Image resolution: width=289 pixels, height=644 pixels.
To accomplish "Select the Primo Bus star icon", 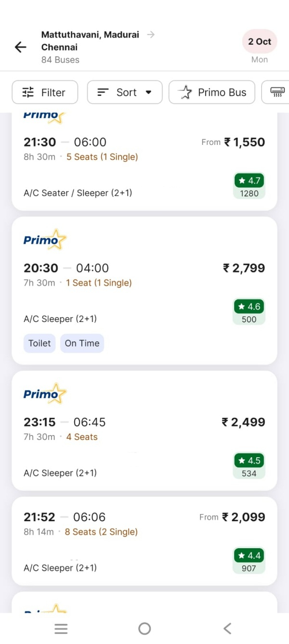I will tap(185, 92).
